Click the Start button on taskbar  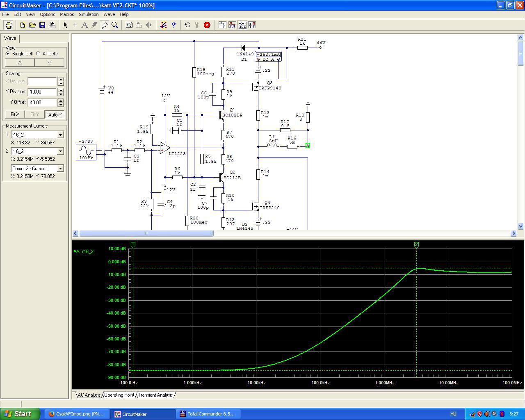(x=20, y=414)
